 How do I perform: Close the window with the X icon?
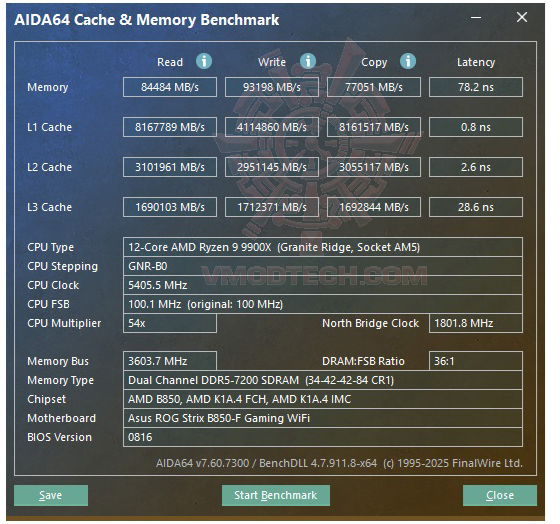tap(522, 17)
